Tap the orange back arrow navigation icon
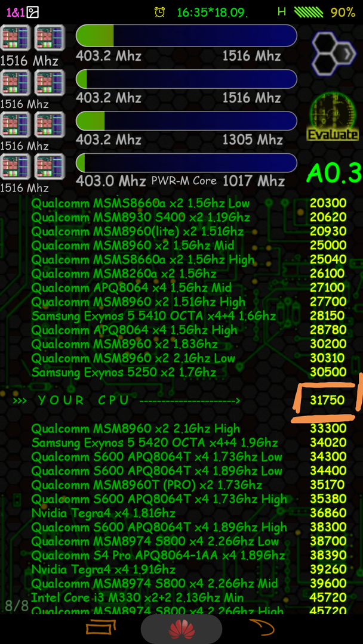363x644 pixels. 262,627
